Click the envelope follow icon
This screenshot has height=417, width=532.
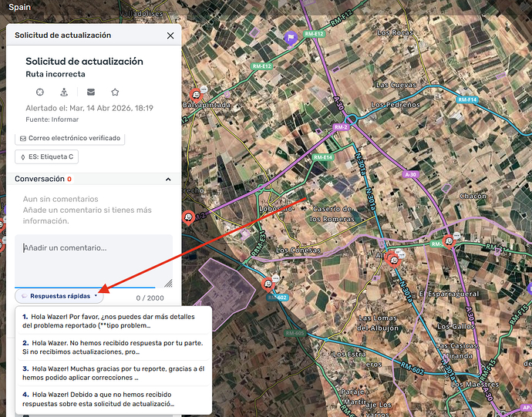click(91, 92)
